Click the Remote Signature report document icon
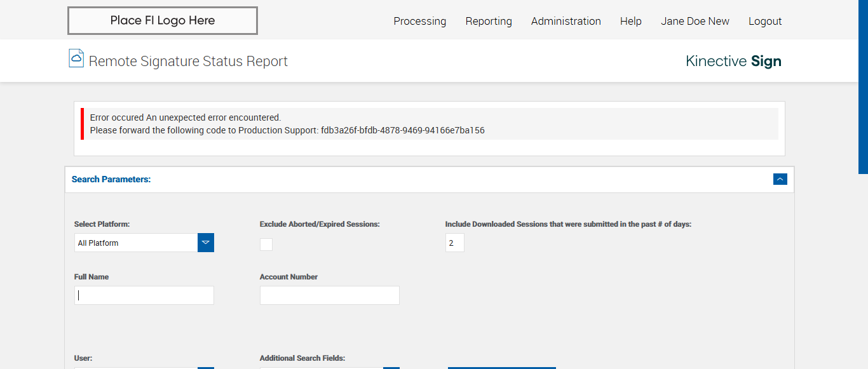The image size is (868, 369). [x=76, y=58]
